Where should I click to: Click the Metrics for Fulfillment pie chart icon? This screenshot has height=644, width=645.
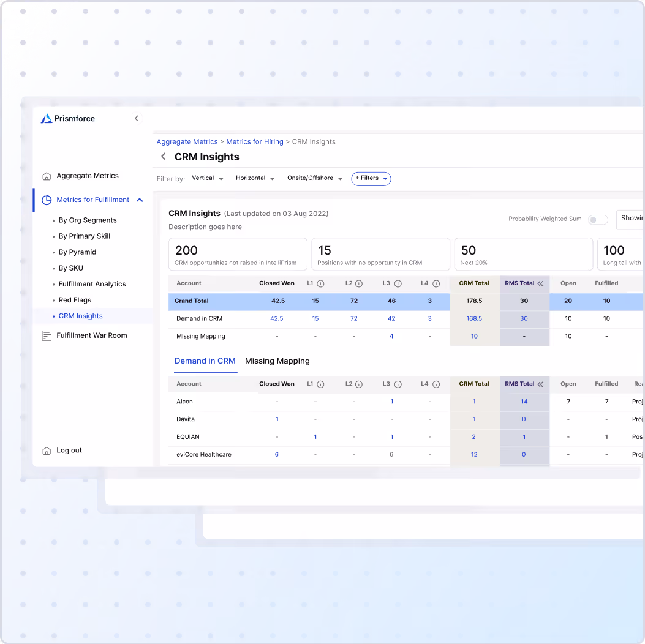click(x=47, y=199)
